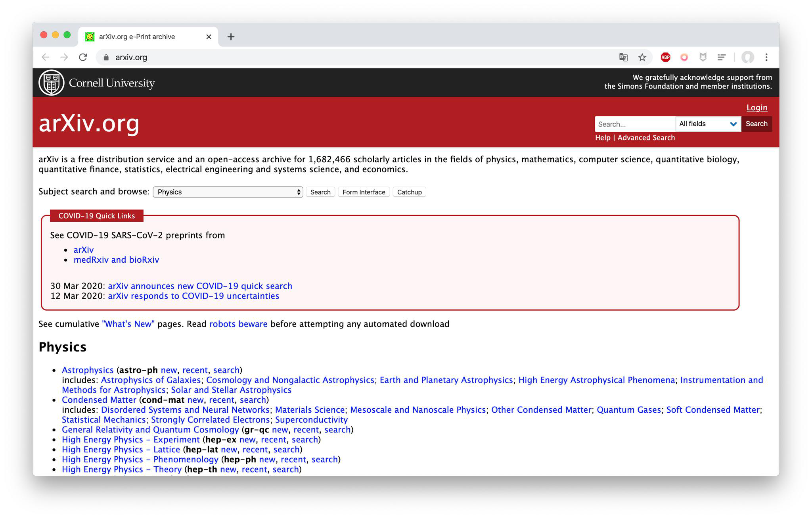
Task: Open Solar and Stellar Astrophysics link
Action: (231, 390)
